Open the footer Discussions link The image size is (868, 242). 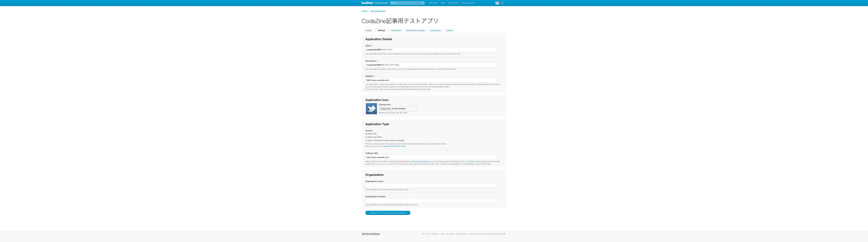450,234
